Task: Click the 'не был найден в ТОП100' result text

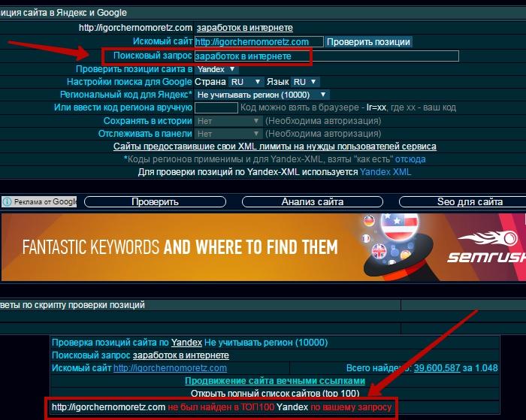Action: pyautogui.click(x=221, y=407)
